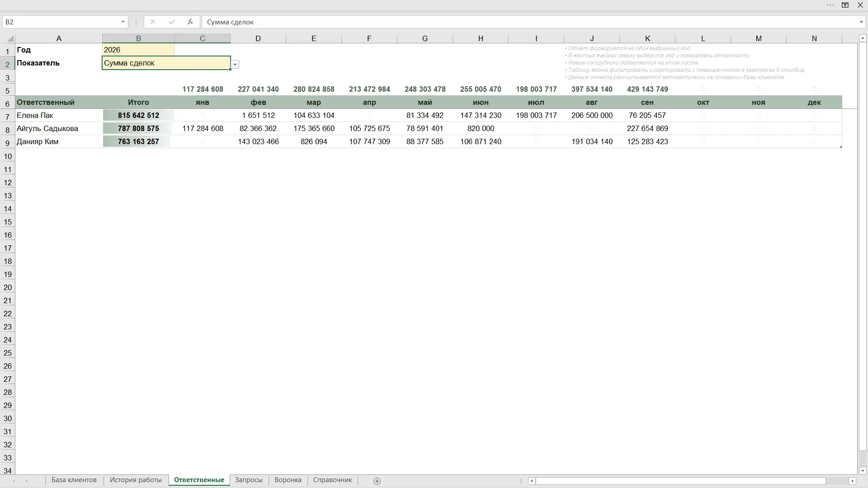Open the three-dots more options icon
This screenshot has height=488, width=868.
tap(830, 5)
